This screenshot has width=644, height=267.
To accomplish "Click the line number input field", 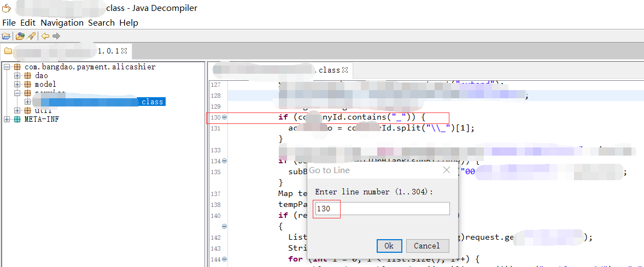I will click(x=381, y=209).
